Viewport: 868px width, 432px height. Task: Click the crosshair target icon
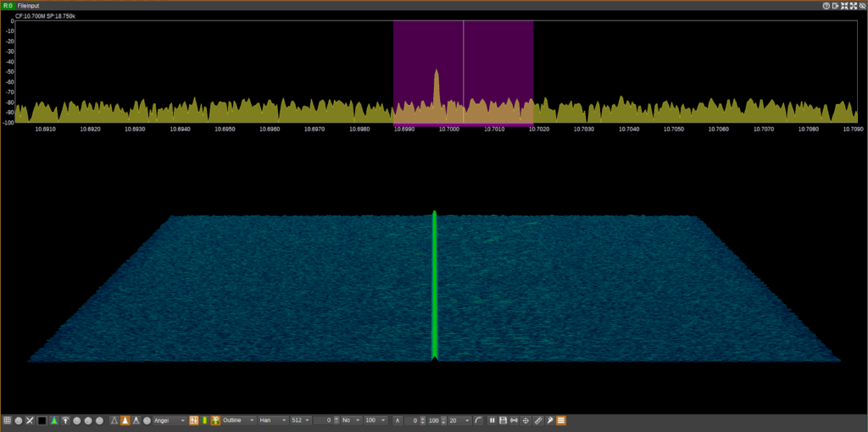526,420
